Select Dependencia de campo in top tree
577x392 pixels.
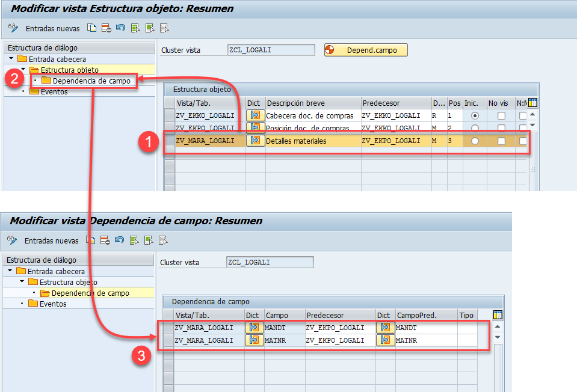point(91,81)
